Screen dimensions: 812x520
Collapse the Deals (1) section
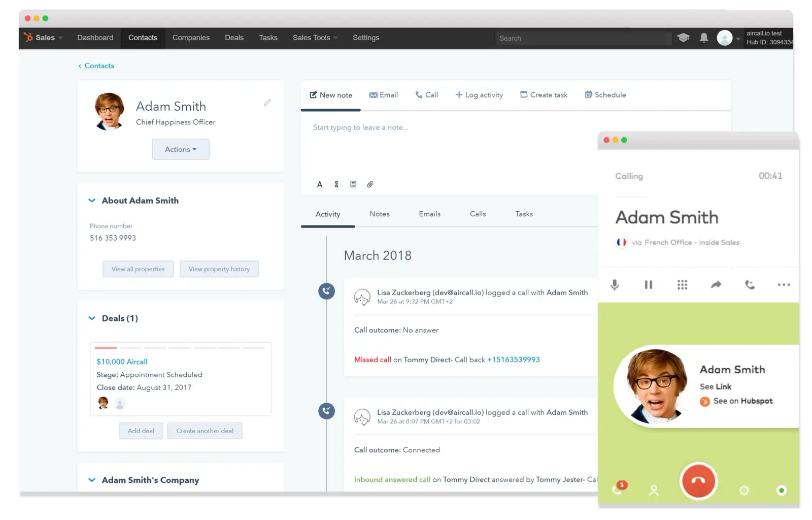point(92,318)
